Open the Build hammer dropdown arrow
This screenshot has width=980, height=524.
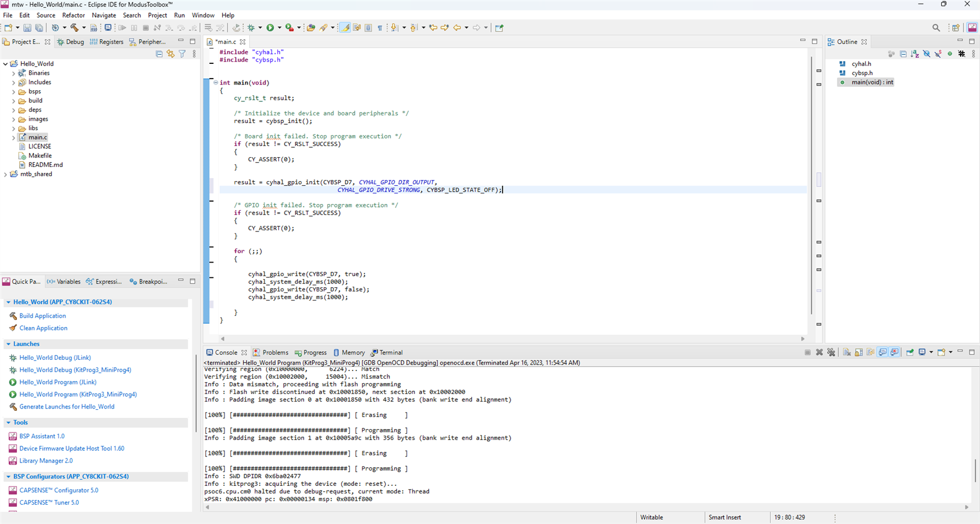pyautogui.click(x=84, y=28)
